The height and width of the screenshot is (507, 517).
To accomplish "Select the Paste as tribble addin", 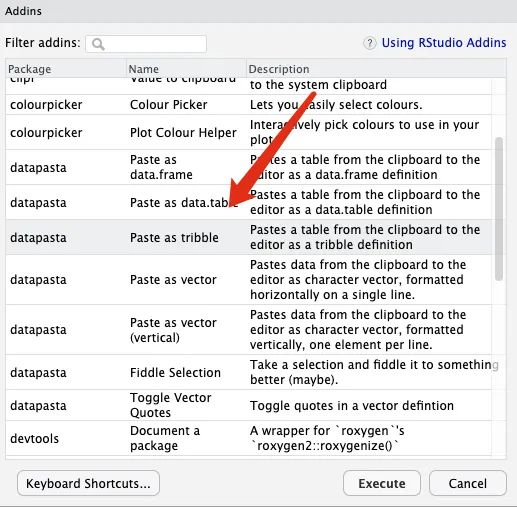I will point(248,237).
